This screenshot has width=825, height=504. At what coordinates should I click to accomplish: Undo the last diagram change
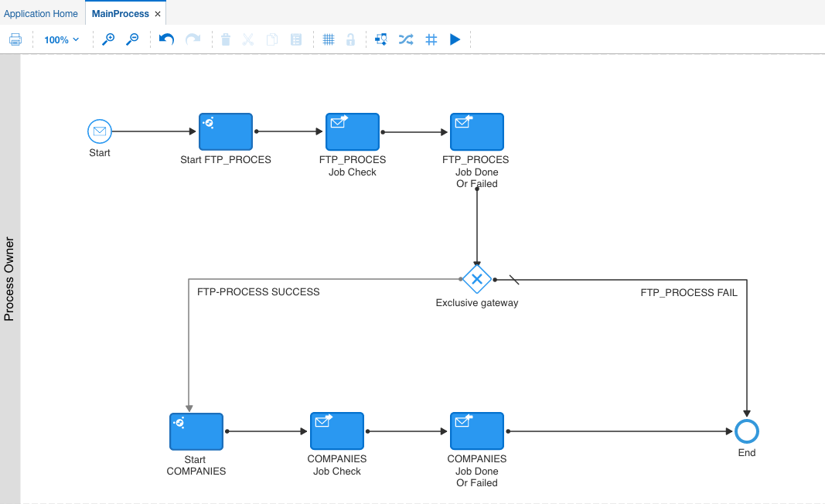pyautogui.click(x=166, y=39)
